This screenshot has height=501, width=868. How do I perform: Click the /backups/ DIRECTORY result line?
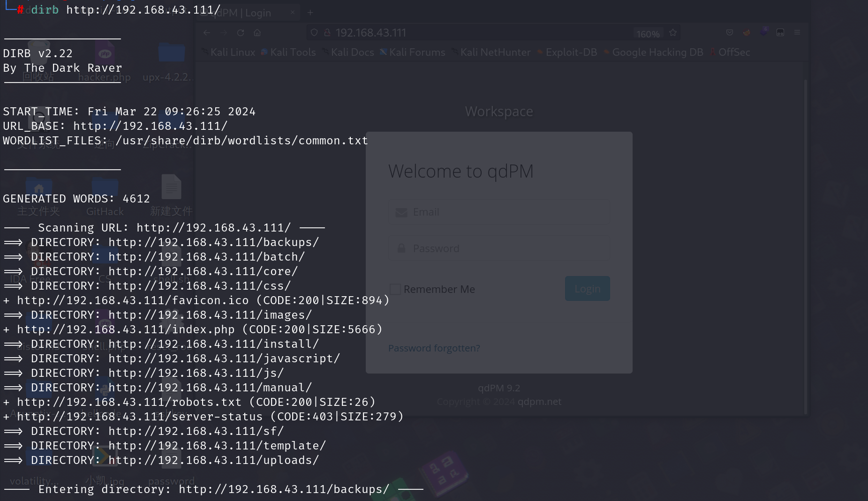coord(161,242)
